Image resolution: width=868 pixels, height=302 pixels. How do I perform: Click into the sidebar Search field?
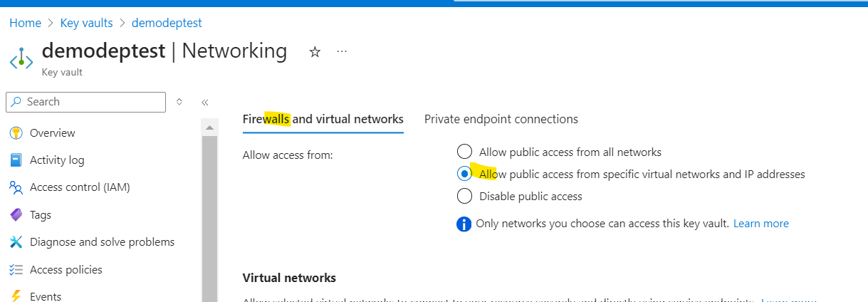[x=85, y=102]
